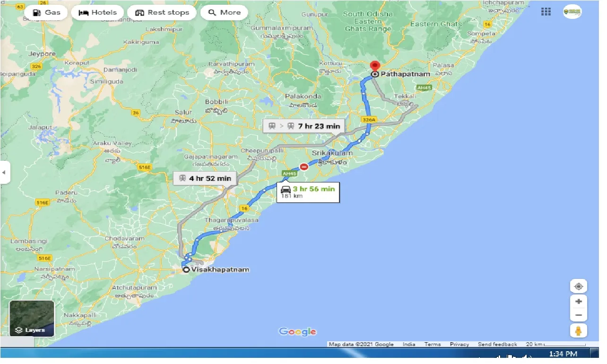The width and height of the screenshot is (607, 364).
Task: Click the Sompeta town label
Action: point(481,34)
